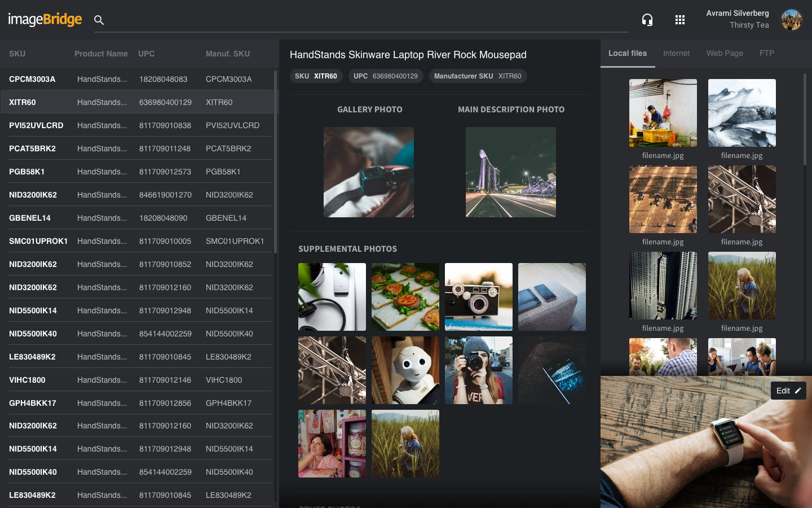Image resolution: width=812 pixels, height=508 pixels.
Task: Select the PVI52UVLCRD product row
Action: [135, 125]
